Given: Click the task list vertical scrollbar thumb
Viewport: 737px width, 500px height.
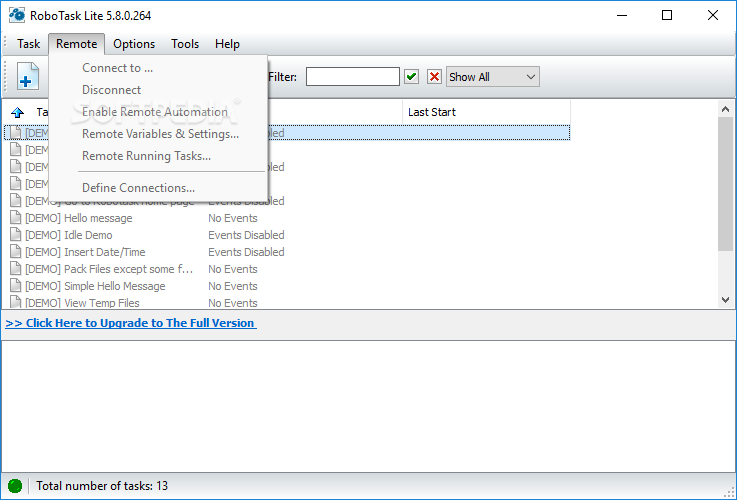Looking at the screenshot, I should [725, 184].
